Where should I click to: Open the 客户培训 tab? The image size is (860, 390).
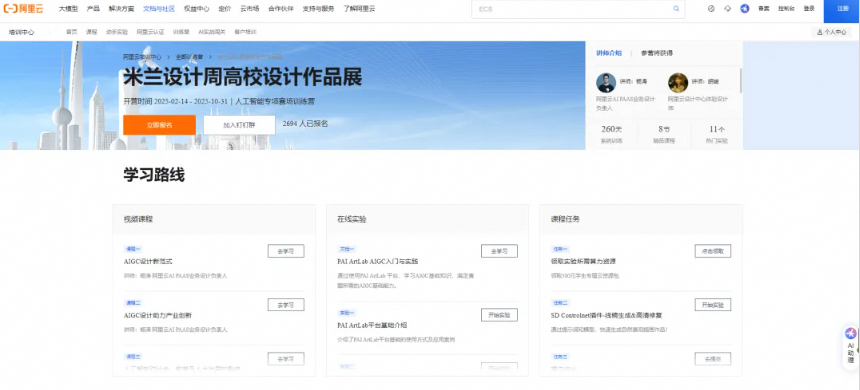[245, 32]
